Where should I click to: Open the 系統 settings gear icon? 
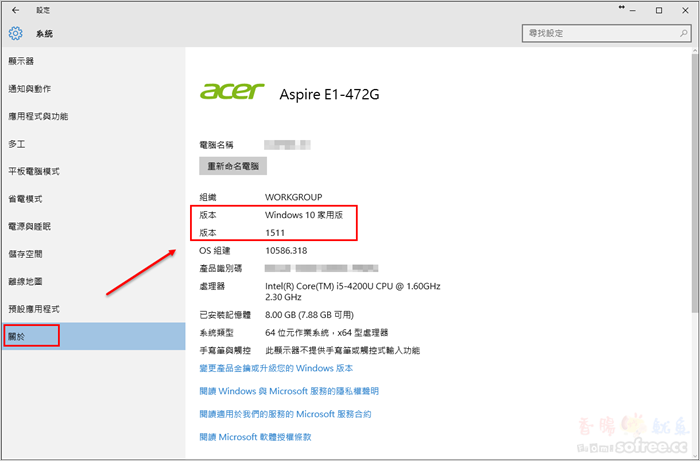click(16, 33)
